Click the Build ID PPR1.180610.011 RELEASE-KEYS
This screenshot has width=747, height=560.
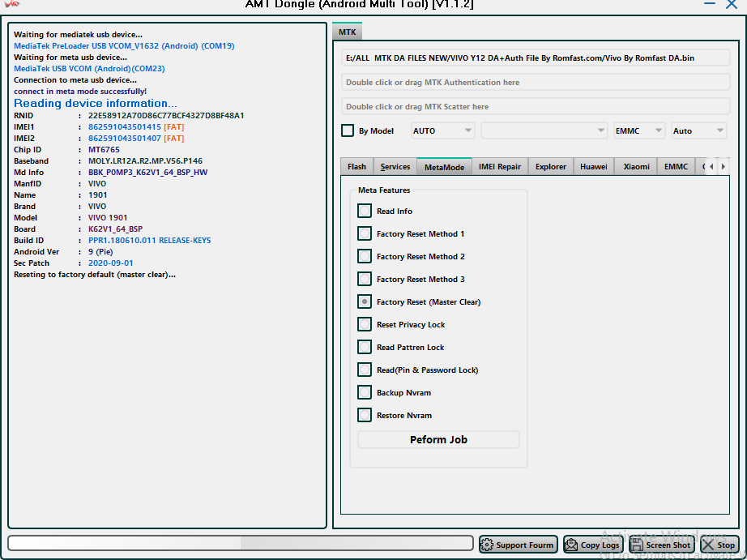point(150,240)
